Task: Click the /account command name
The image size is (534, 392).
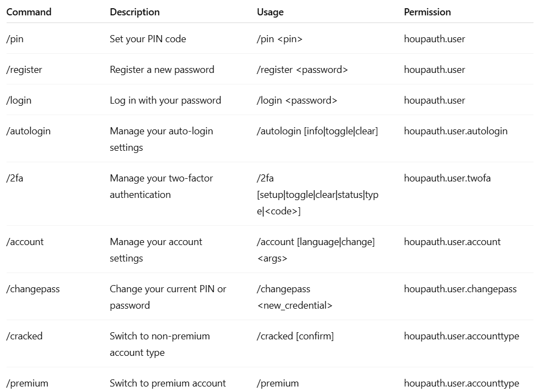Action: tap(25, 242)
